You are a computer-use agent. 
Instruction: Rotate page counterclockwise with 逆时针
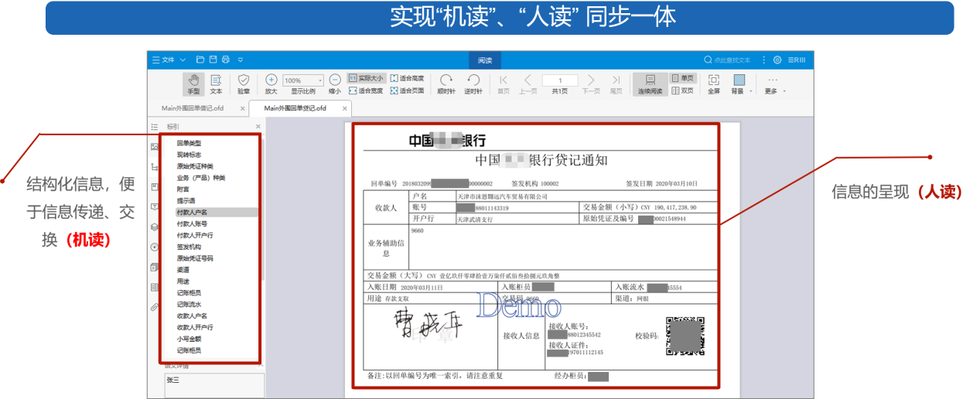(x=473, y=84)
